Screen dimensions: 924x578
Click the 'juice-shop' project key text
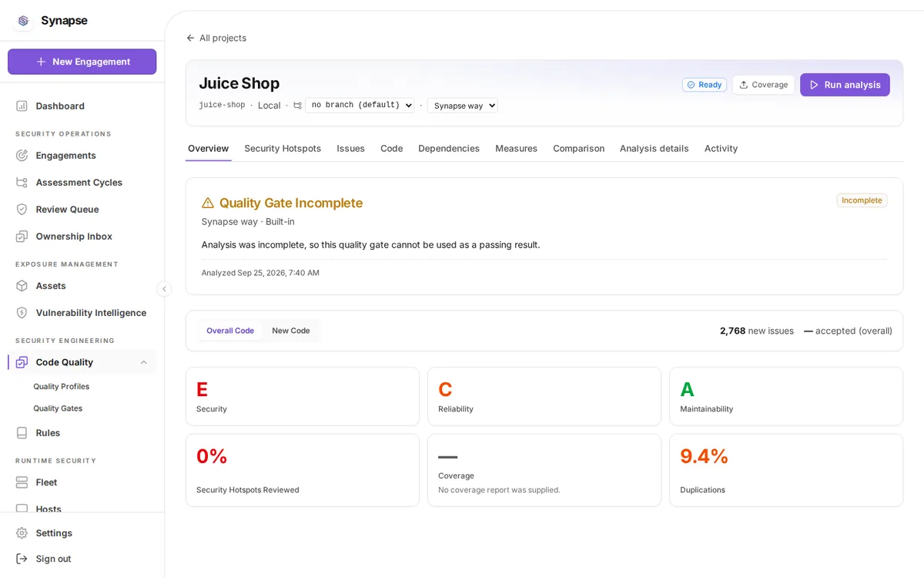click(222, 106)
